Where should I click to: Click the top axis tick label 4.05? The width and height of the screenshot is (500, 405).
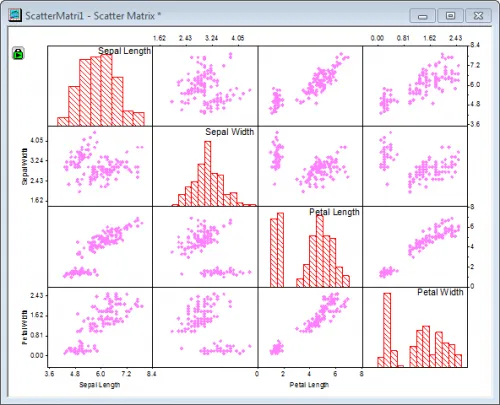(238, 38)
